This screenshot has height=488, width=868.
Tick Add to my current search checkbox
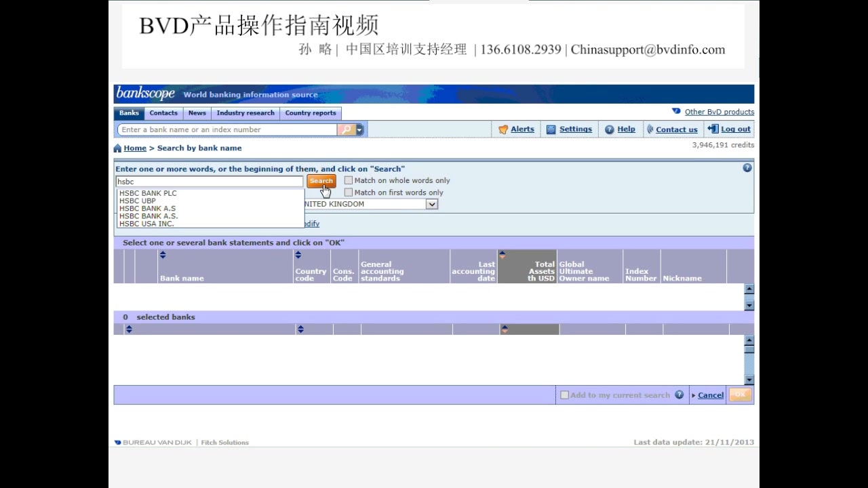pos(564,394)
